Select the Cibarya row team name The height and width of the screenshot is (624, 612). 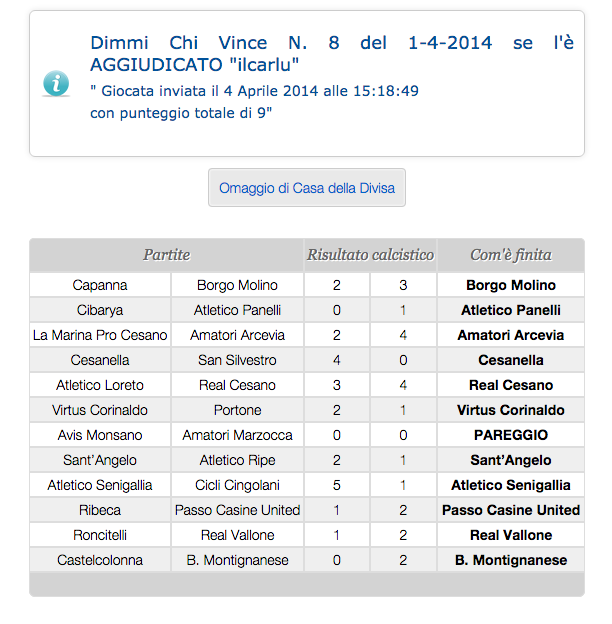click(x=100, y=310)
